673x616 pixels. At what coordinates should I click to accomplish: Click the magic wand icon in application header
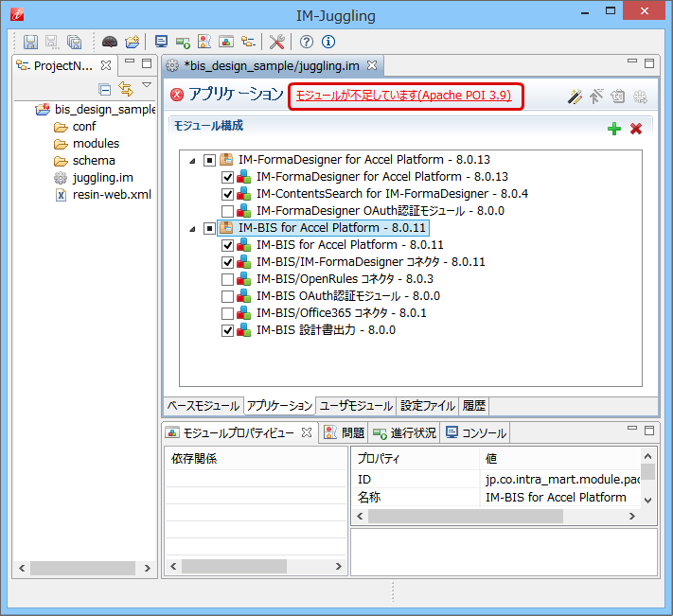(575, 97)
